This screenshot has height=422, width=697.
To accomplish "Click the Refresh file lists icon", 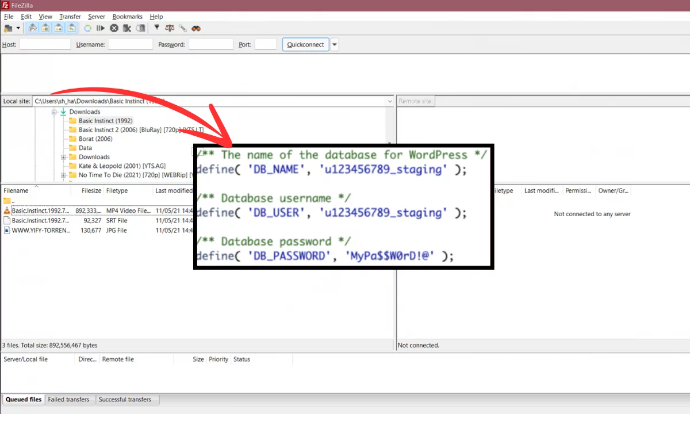I will (87, 28).
